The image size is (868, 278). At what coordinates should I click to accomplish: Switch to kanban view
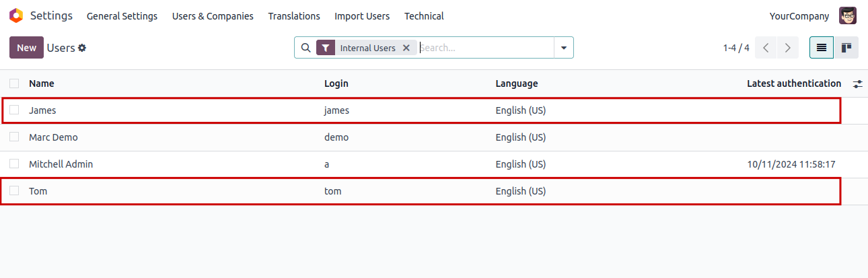click(846, 48)
